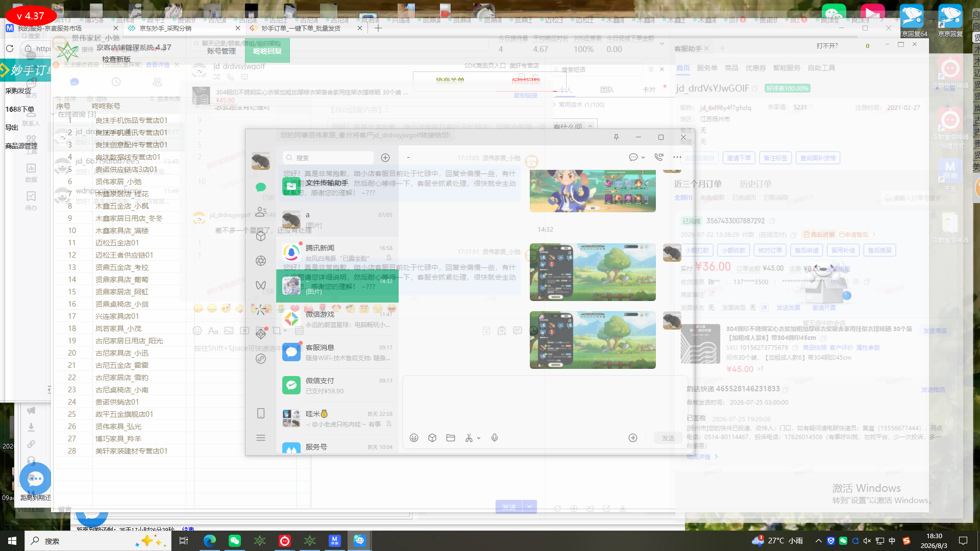Toggle pin-on-top for the WeChat window
The height and width of the screenshot is (551, 980).
pos(616,137)
